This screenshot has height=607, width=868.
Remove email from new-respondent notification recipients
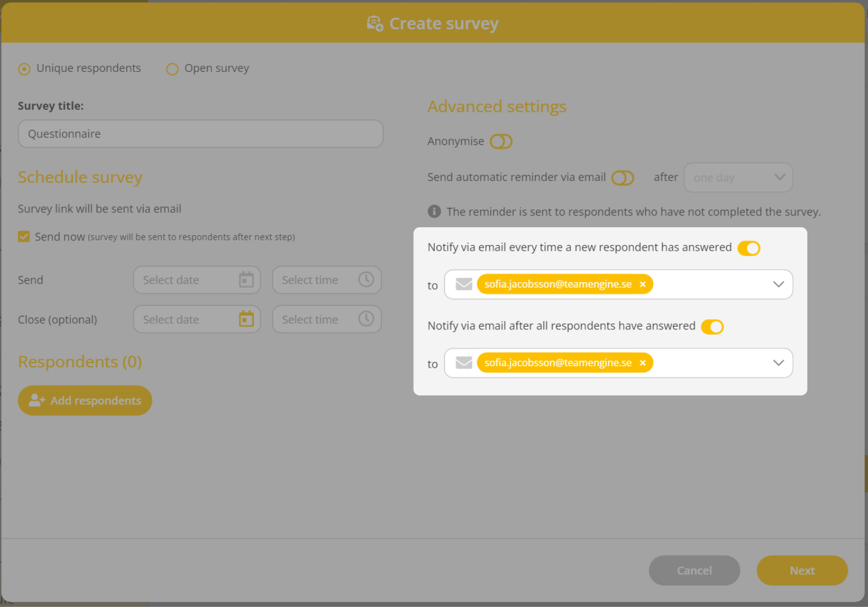(643, 284)
